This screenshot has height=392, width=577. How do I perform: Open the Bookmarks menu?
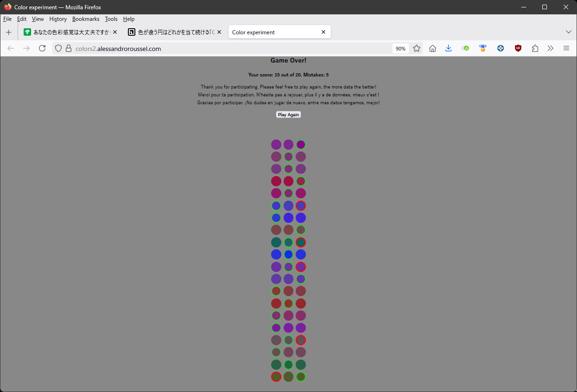86,19
